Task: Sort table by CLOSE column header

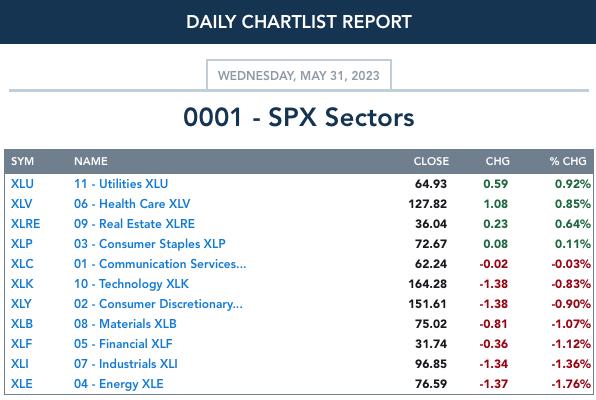Action: [431, 161]
